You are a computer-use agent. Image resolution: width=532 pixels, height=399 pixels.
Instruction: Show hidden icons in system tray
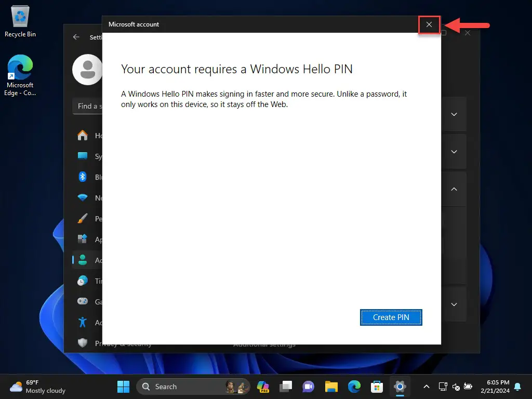pos(427,387)
